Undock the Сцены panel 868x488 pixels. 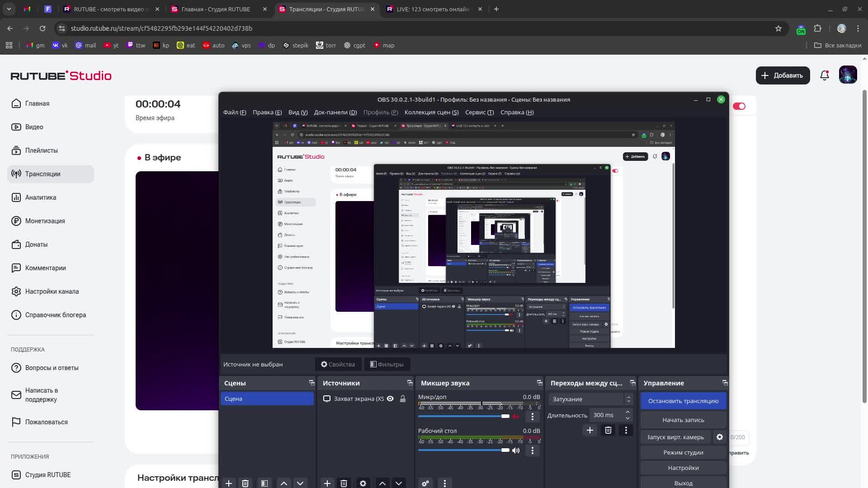click(311, 383)
